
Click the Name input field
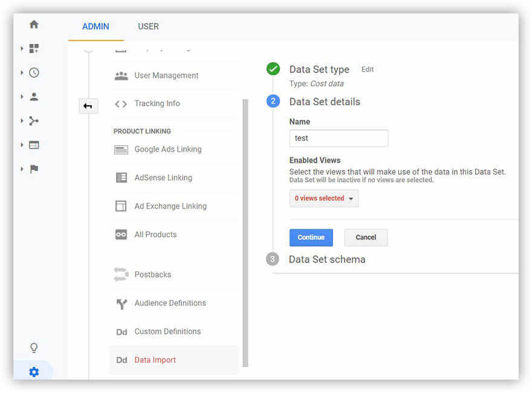(x=339, y=138)
